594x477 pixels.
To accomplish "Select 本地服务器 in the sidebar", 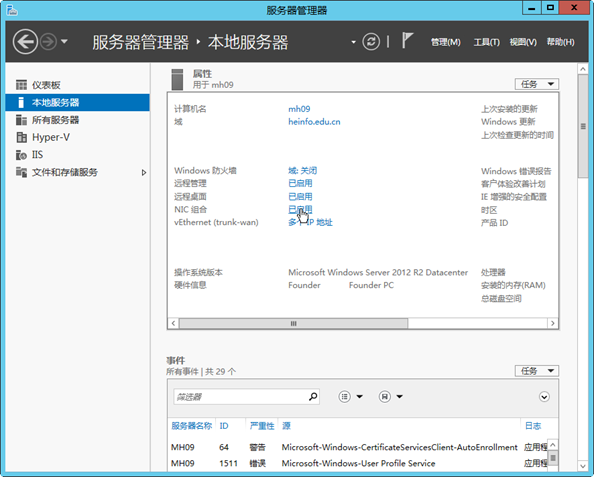I will pyautogui.click(x=78, y=102).
